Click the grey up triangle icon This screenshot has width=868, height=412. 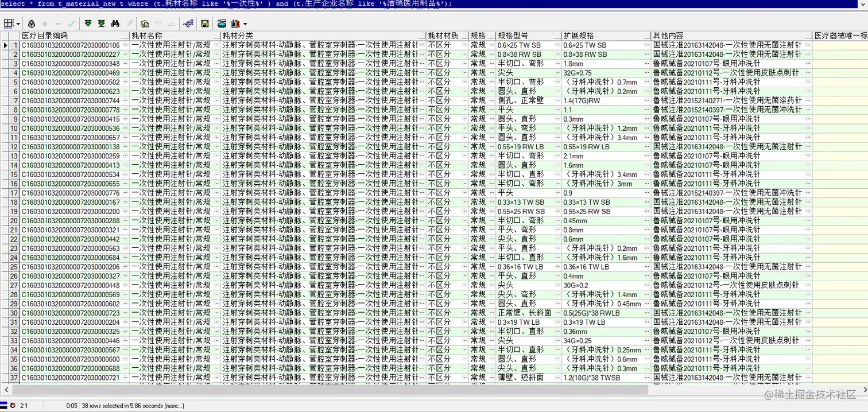[x=171, y=24]
